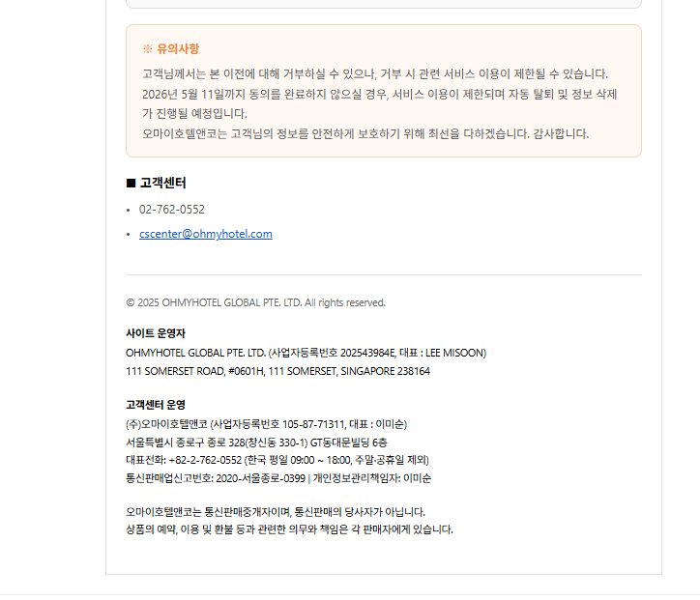Click the 대표전화 +82-2-762-0552 line

pyautogui.click(x=277, y=460)
